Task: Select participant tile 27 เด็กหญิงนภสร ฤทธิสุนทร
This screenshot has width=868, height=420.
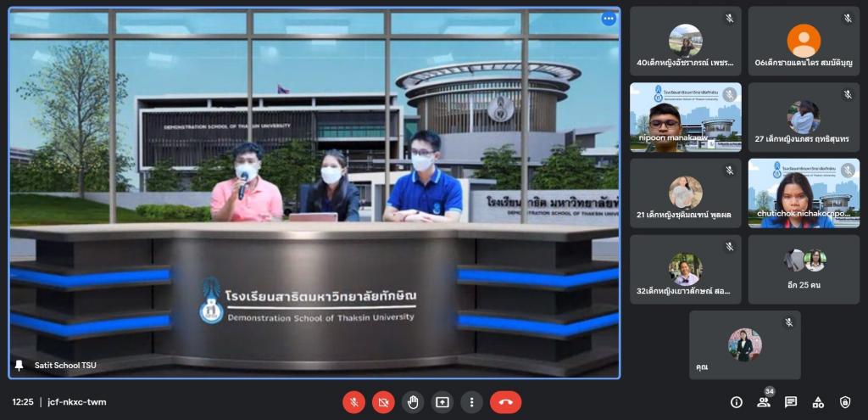Action: (x=804, y=117)
